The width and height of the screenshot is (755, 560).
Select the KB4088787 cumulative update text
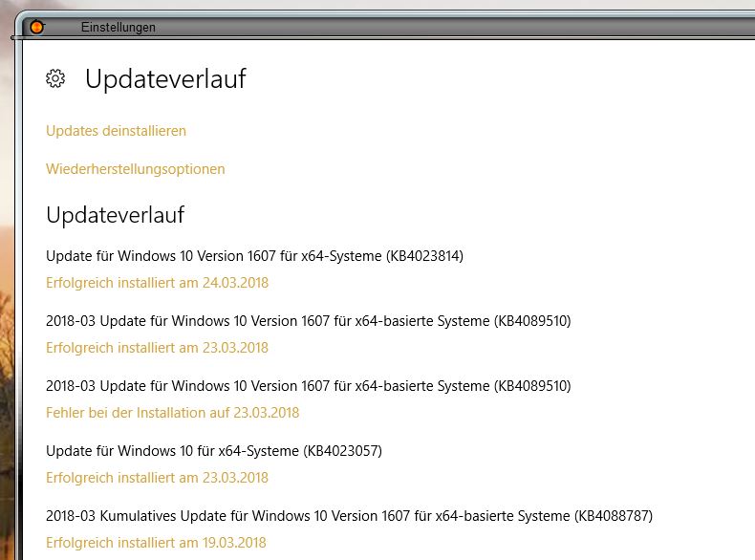[349, 516]
